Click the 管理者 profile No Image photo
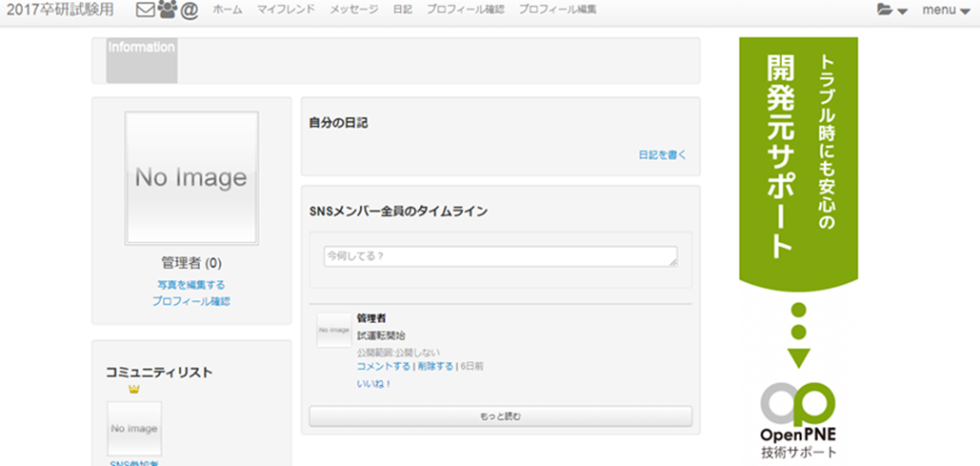The width and height of the screenshot is (980, 466). [191, 178]
